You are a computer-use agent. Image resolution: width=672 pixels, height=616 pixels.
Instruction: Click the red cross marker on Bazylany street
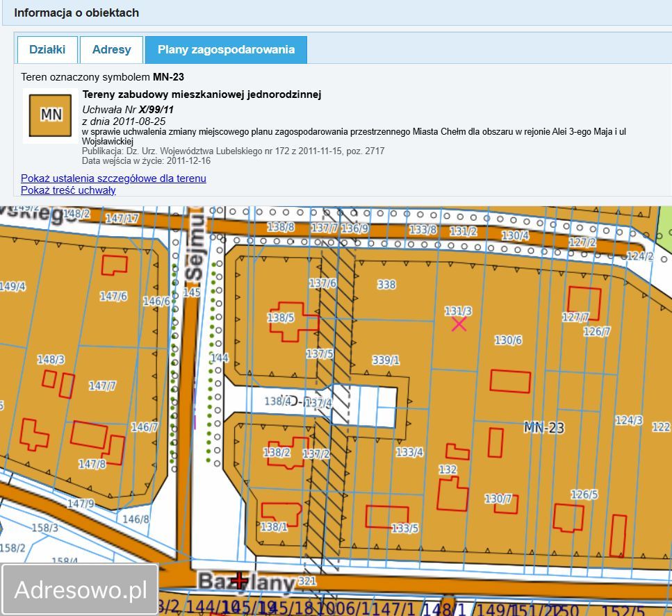[240, 581]
